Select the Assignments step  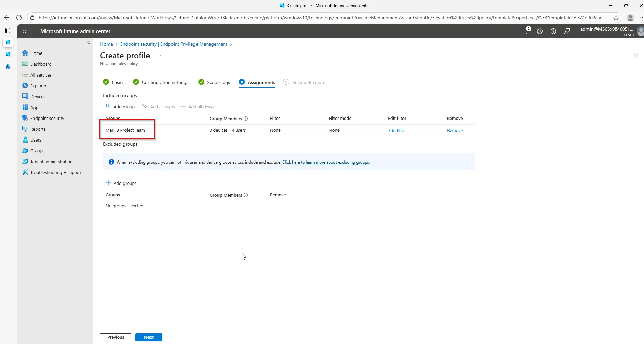click(x=257, y=82)
